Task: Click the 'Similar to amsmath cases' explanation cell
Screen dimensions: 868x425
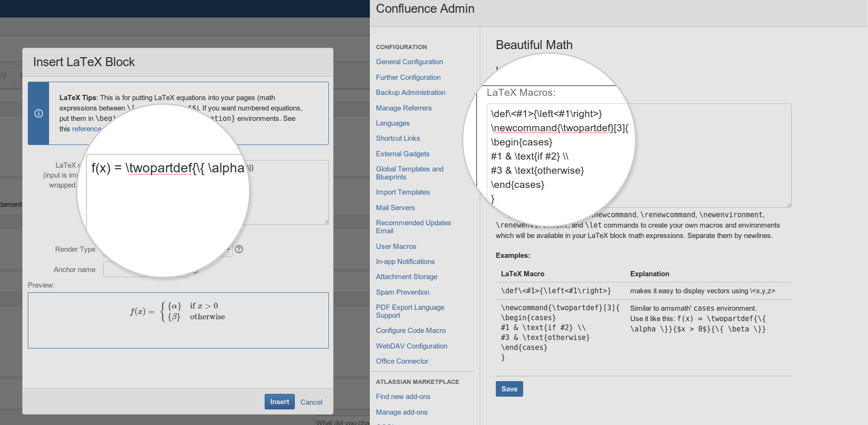Action: tap(698, 319)
